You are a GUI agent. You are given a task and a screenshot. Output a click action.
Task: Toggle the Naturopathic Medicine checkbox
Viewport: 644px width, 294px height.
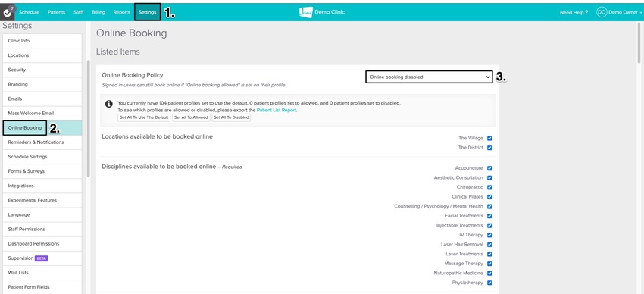[489, 273]
